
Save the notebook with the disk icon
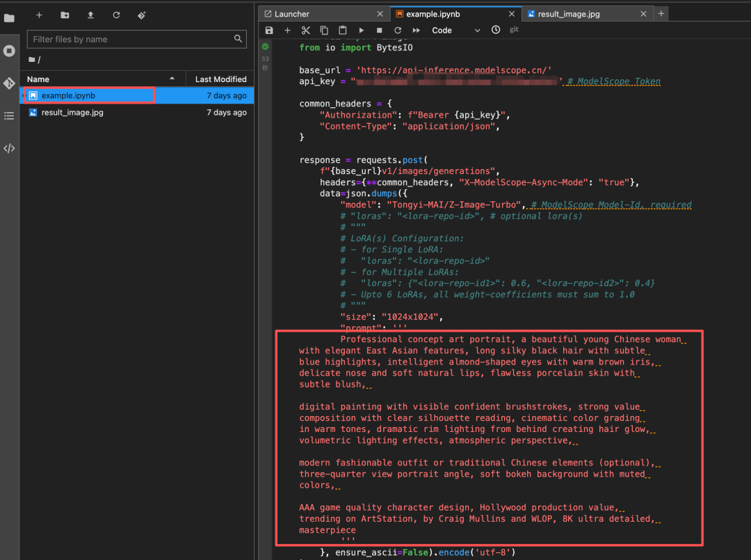[x=269, y=31]
